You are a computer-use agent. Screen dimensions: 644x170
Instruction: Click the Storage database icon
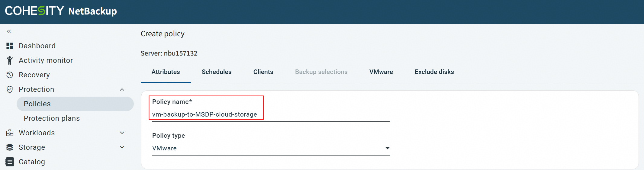click(10, 147)
